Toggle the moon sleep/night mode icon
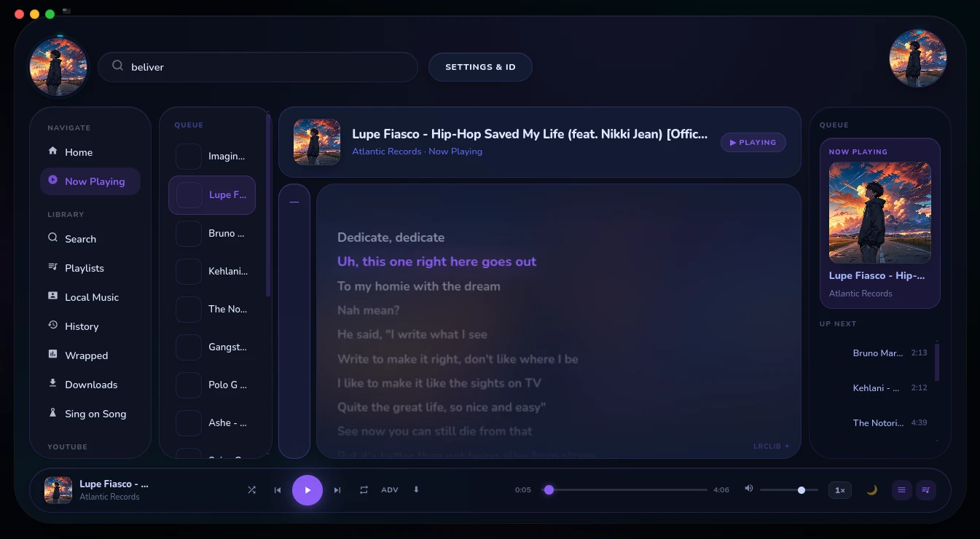The width and height of the screenshot is (980, 539). [x=871, y=490]
